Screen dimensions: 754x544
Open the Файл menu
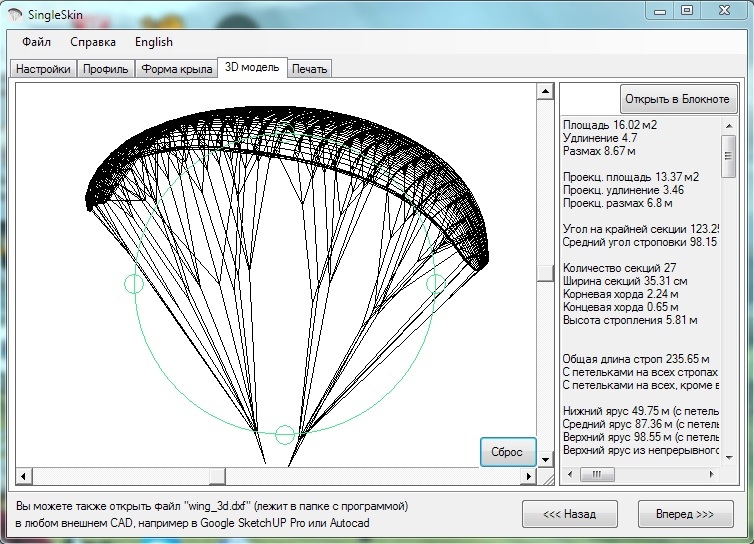click(x=36, y=42)
